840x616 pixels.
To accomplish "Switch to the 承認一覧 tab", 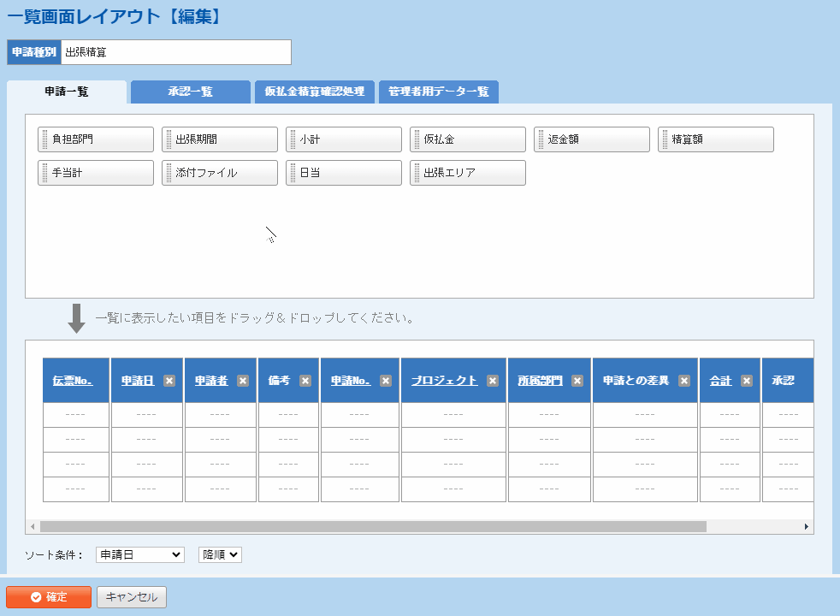I will click(x=190, y=92).
